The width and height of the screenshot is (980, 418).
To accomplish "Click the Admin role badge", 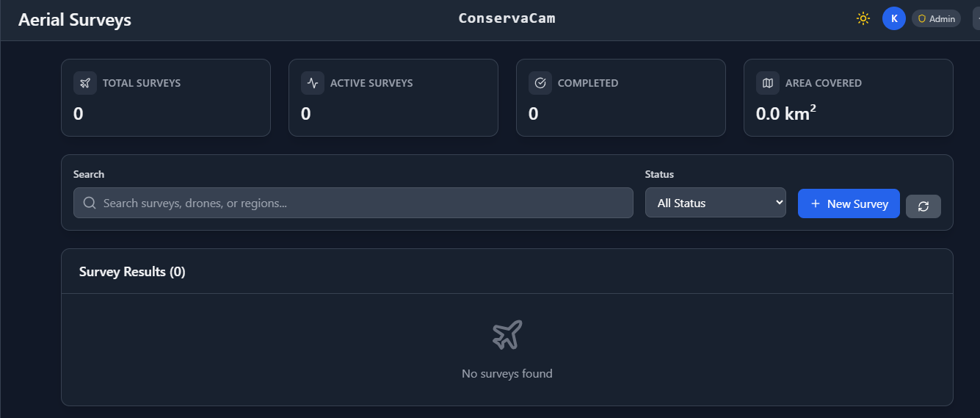I will [937, 19].
